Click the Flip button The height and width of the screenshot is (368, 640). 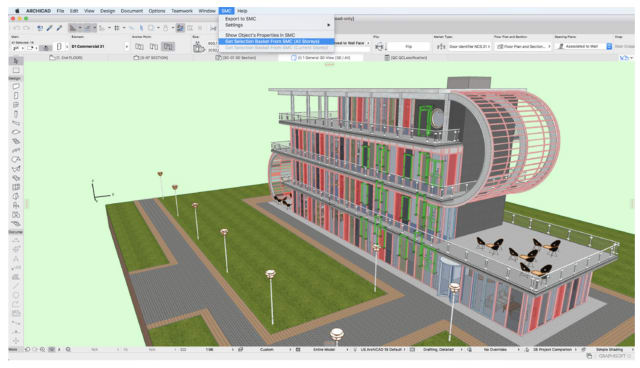click(409, 47)
